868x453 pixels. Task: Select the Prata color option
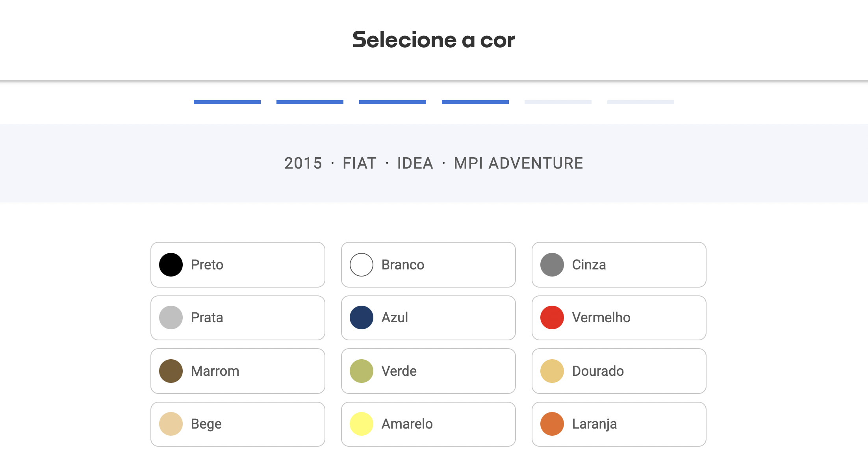click(x=237, y=317)
